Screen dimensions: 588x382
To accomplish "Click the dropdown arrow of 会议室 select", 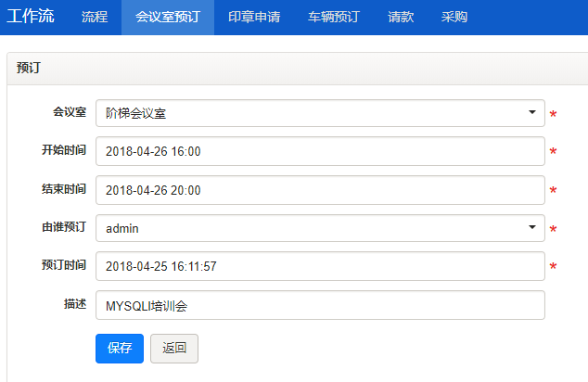I will 531,112.
